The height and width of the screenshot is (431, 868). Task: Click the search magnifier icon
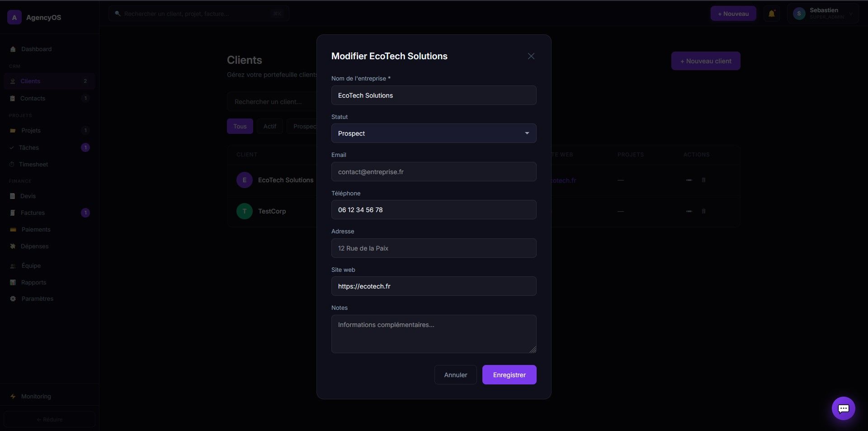pyautogui.click(x=118, y=14)
